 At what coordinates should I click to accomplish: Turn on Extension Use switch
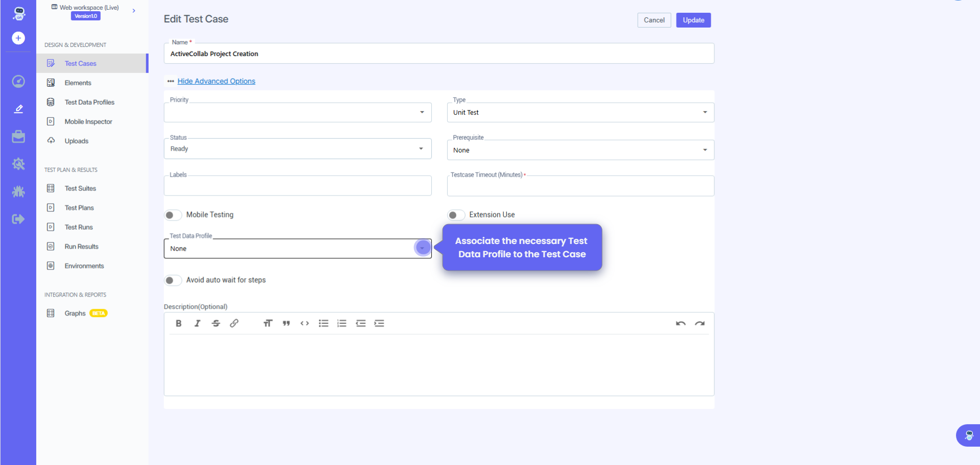pos(456,215)
